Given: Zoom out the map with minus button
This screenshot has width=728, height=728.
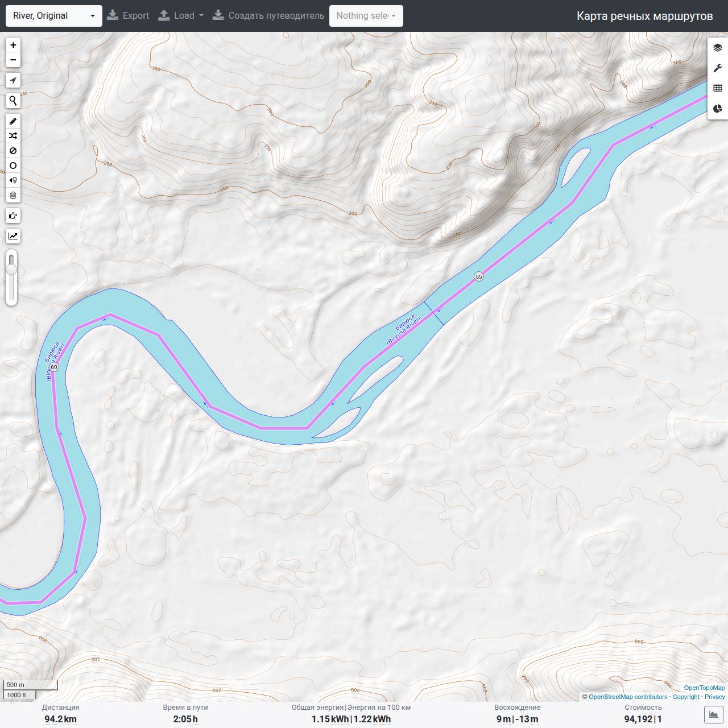Looking at the screenshot, I should [x=13, y=60].
